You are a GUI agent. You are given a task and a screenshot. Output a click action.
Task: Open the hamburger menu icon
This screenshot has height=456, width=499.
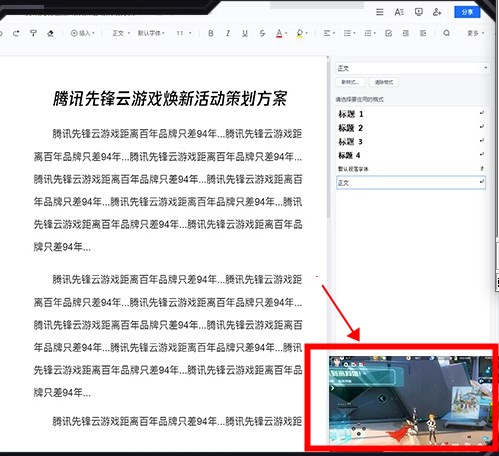point(379,12)
